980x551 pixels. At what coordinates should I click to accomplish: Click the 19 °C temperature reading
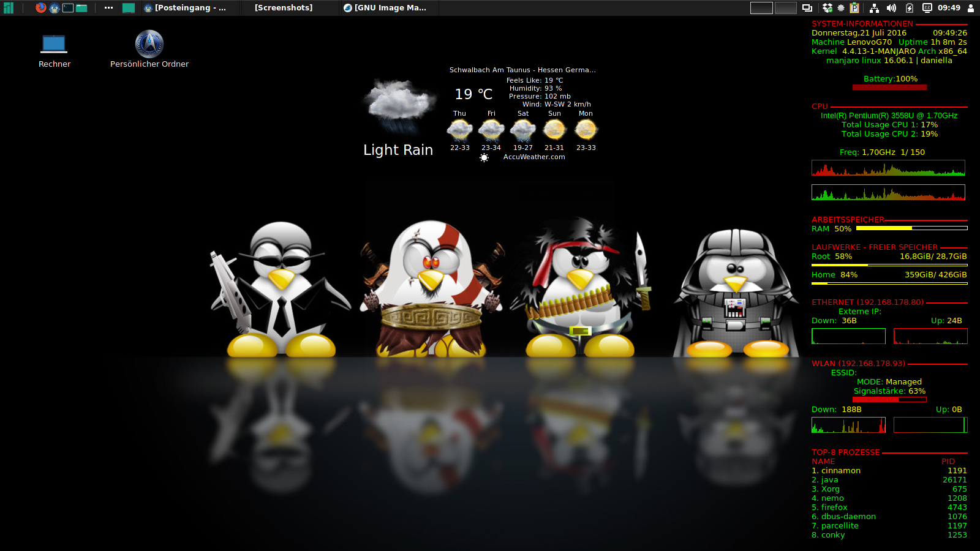[x=473, y=94]
